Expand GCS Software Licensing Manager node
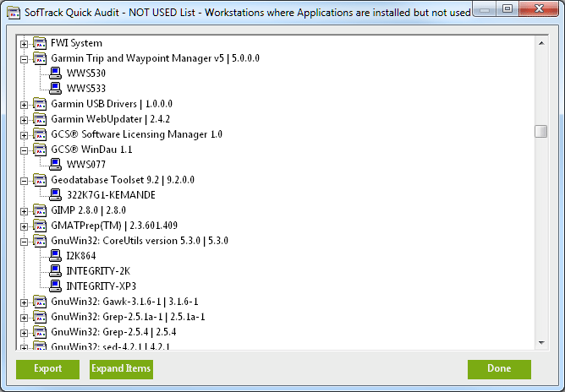This screenshot has width=565, height=392. pos(24,134)
